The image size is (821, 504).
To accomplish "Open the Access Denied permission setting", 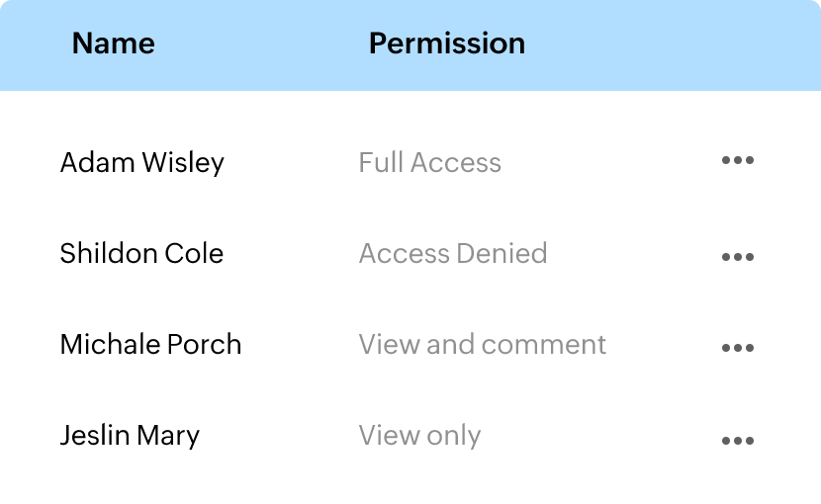I will [452, 253].
